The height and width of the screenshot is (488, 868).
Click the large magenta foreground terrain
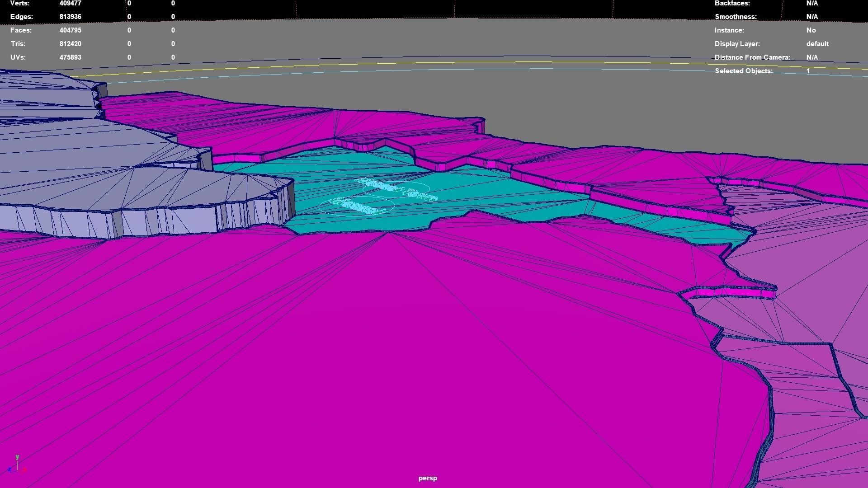tap(362, 361)
